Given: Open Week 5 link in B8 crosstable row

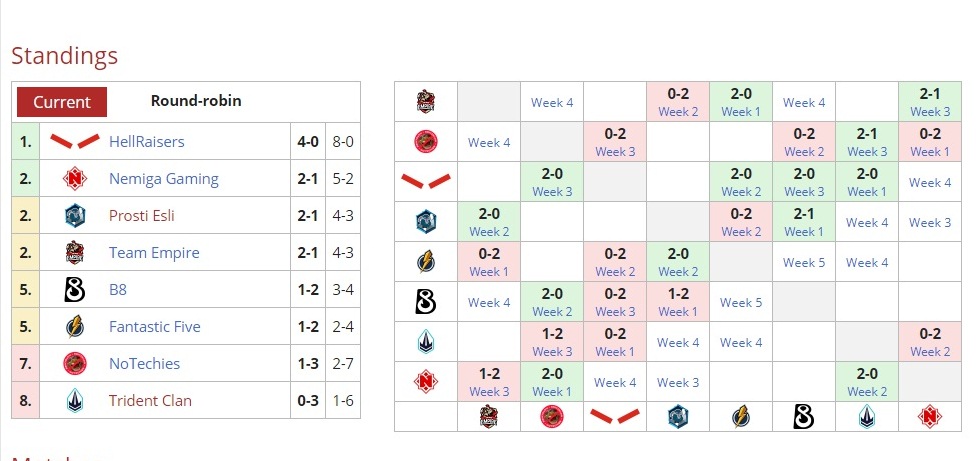Looking at the screenshot, I should [x=741, y=302].
